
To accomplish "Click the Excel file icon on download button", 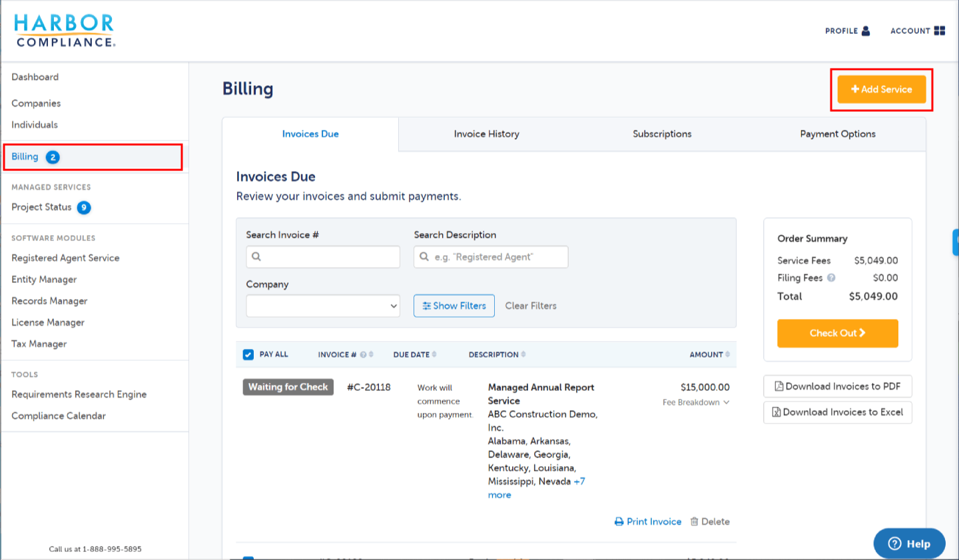I will [x=776, y=412].
